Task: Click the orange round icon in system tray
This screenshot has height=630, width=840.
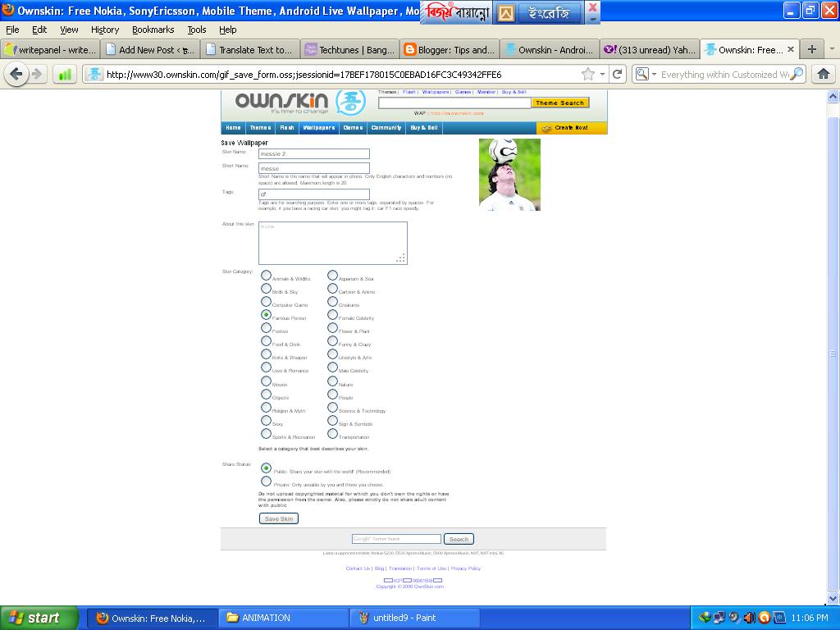Action: (764, 618)
